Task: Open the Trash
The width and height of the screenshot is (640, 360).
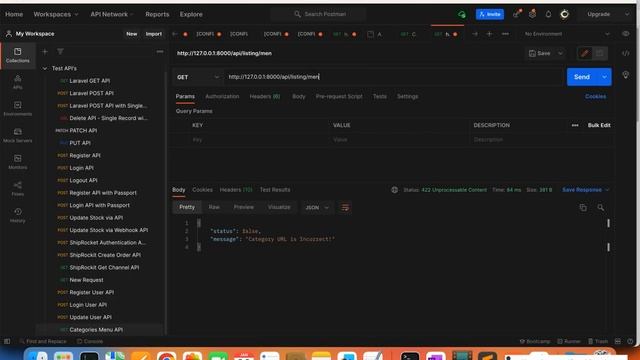Action: click(x=598, y=341)
